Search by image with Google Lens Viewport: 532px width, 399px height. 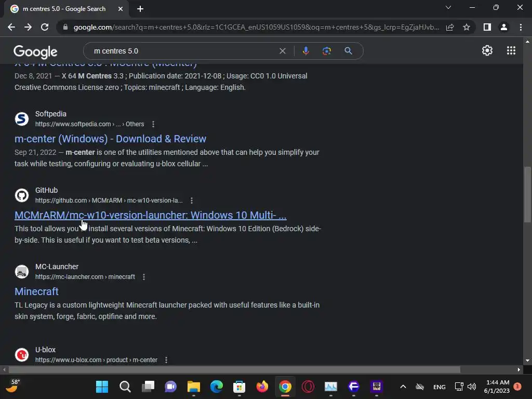(326, 51)
